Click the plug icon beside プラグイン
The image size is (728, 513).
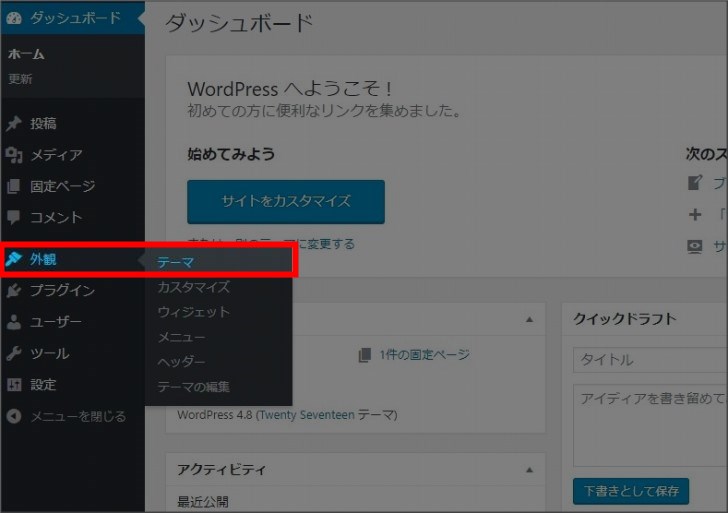tap(14, 290)
